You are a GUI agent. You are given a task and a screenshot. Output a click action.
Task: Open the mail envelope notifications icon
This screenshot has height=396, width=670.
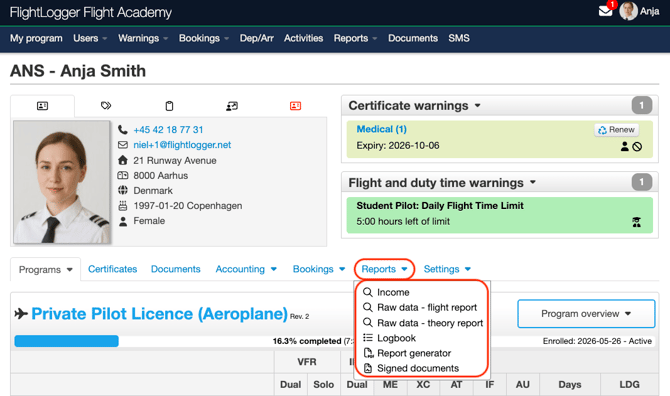coord(605,11)
